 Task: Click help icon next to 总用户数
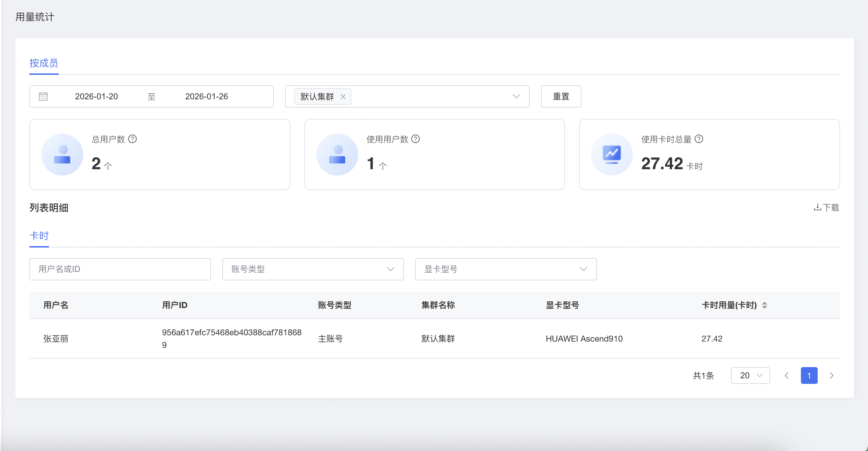click(132, 139)
